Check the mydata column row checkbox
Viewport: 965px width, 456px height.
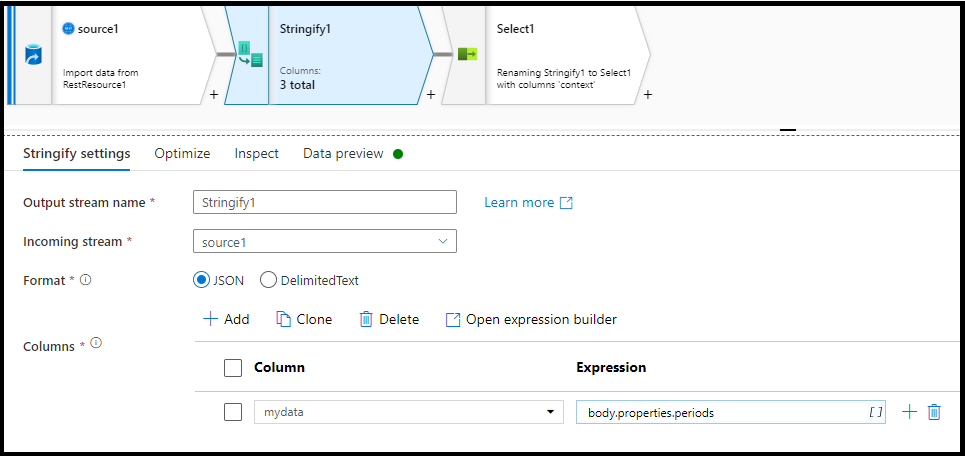point(233,412)
